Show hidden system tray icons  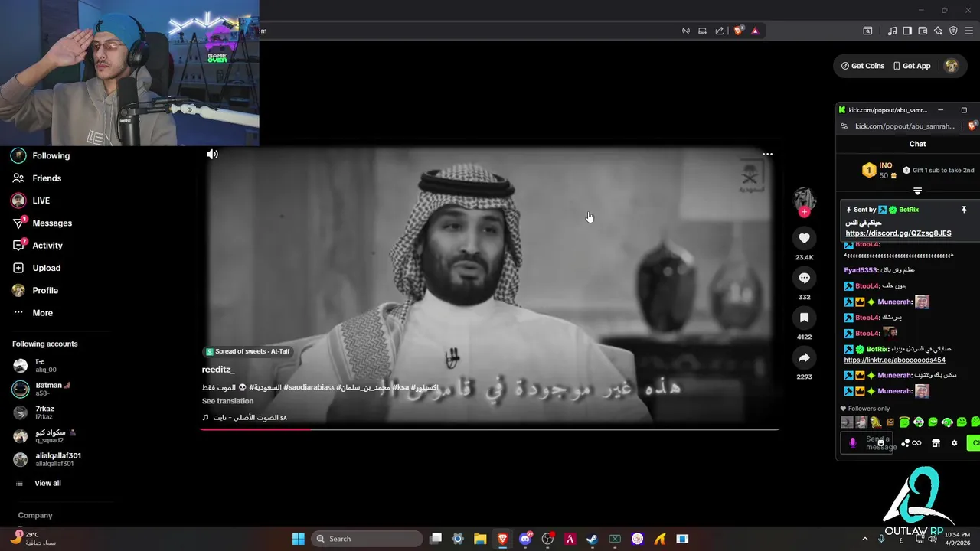coord(865,539)
